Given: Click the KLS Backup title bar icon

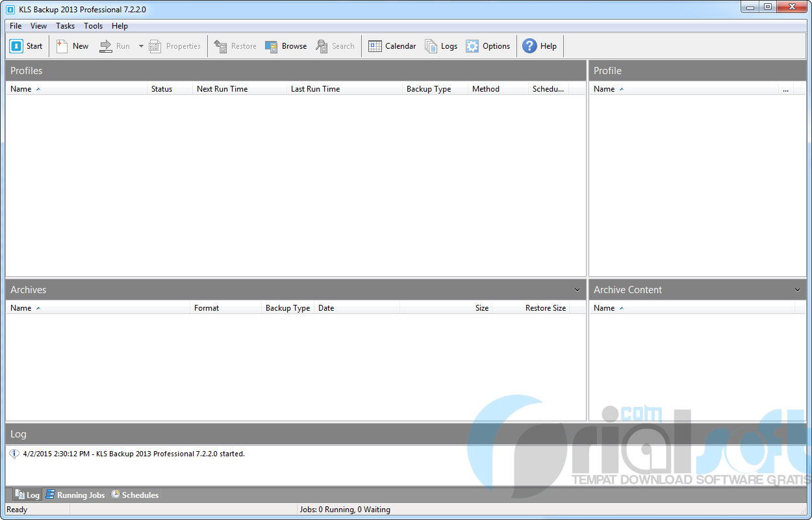Looking at the screenshot, I should click(x=10, y=10).
